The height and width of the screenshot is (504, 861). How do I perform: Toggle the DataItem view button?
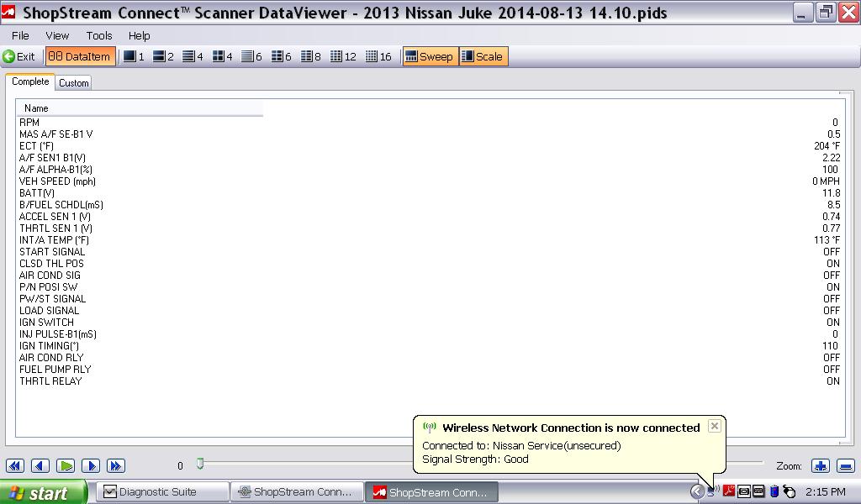pos(80,56)
